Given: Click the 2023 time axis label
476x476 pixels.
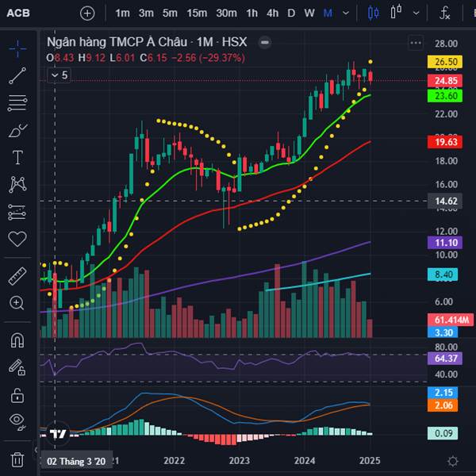Looking at the screenshot, I should pos(240,461).
